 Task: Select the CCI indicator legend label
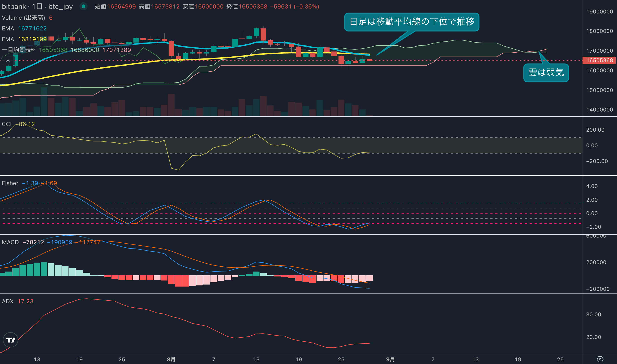(7, 124)
